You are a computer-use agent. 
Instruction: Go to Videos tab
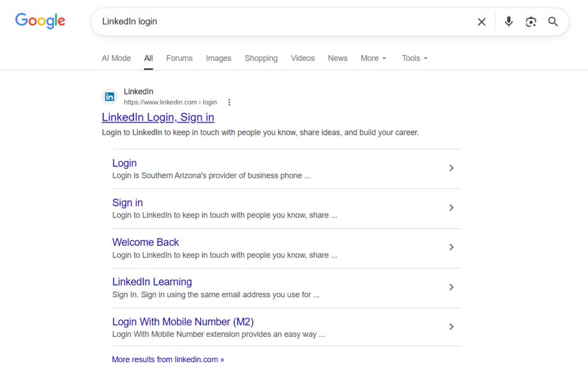(x=303, y=58)
